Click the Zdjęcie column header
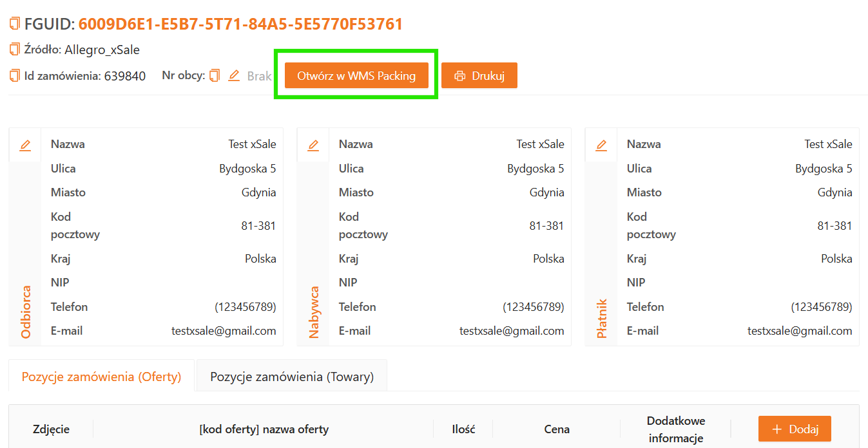This screenshot has height=448, width=868. click(x=51, y=429)
